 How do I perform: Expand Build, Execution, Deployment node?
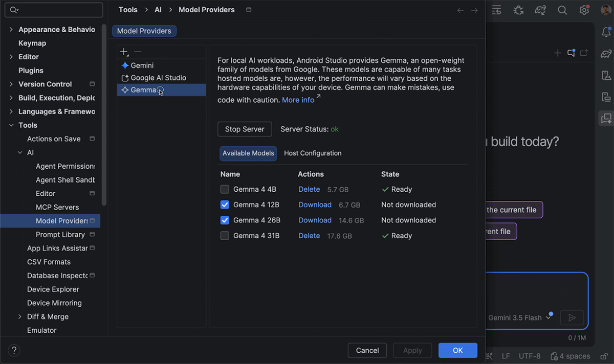click(11, 98)
